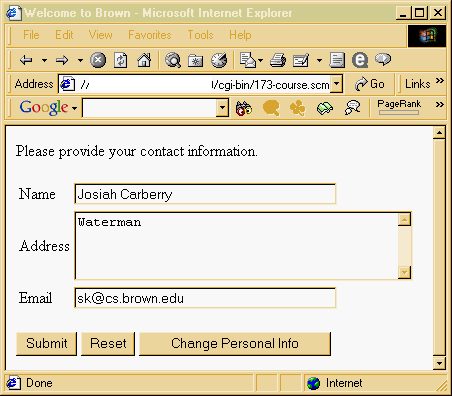Click the Google orange clover icon
The height and width of the screenshot is (396, 452).
point(298,108)
